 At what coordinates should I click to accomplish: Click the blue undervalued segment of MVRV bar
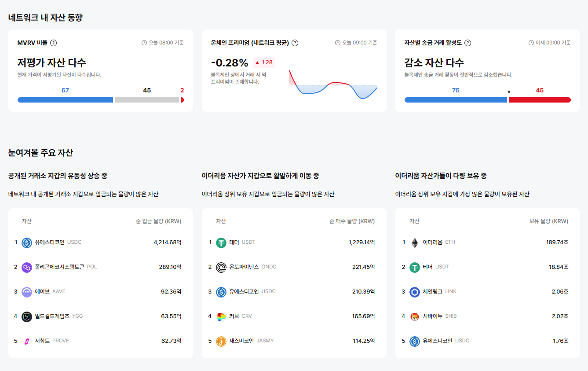[65, 100]
